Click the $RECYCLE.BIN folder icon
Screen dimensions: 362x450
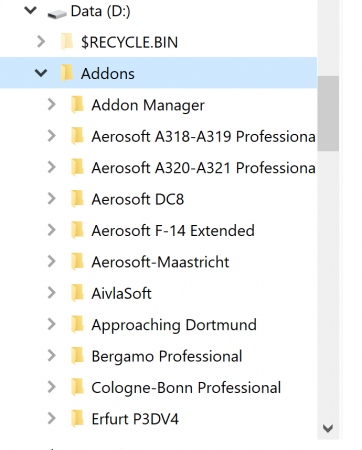67,42
